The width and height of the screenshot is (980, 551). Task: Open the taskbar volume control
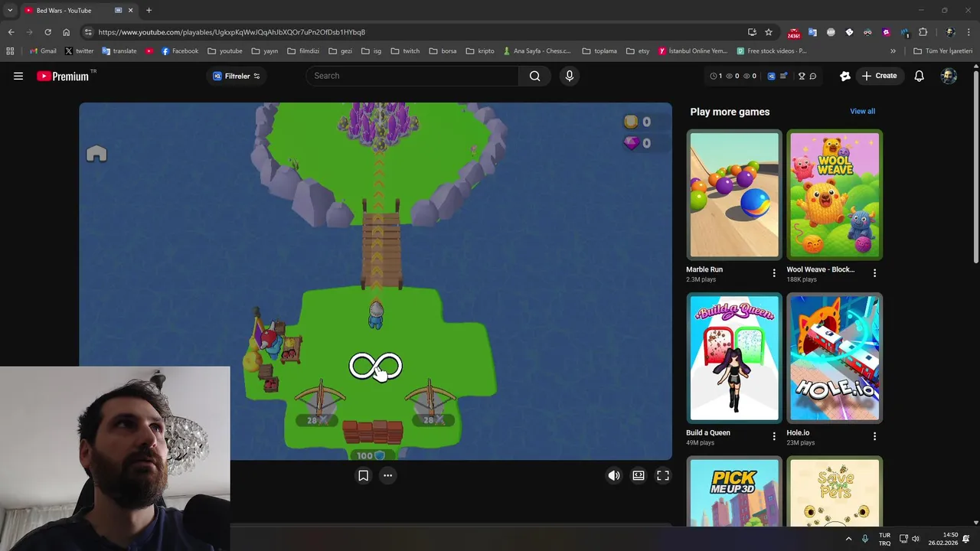(x=915, y=539)
